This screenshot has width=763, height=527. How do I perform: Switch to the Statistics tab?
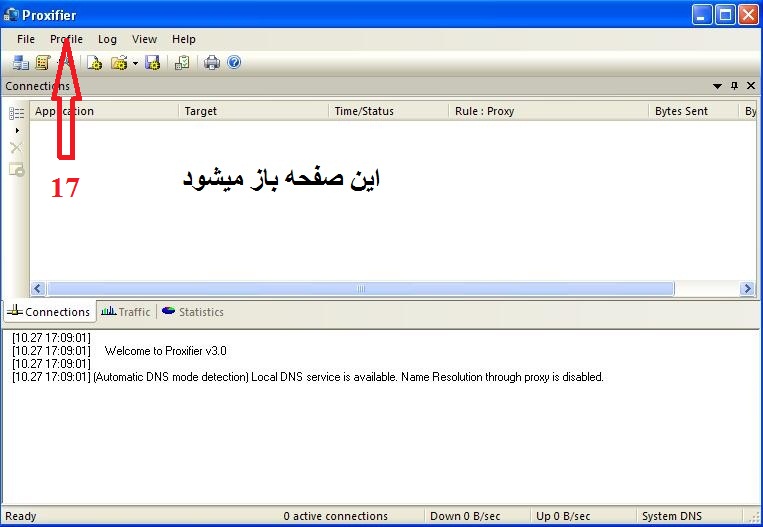tap(193, 311)
